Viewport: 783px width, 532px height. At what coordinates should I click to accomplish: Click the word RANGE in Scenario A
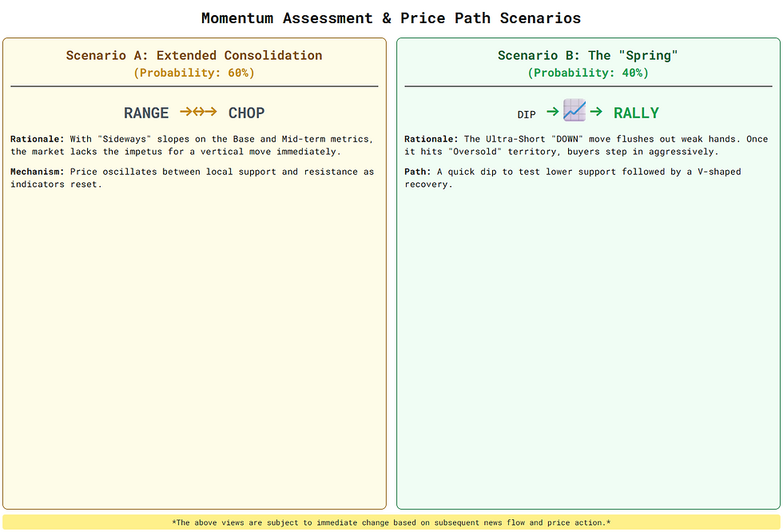(146, 113)
